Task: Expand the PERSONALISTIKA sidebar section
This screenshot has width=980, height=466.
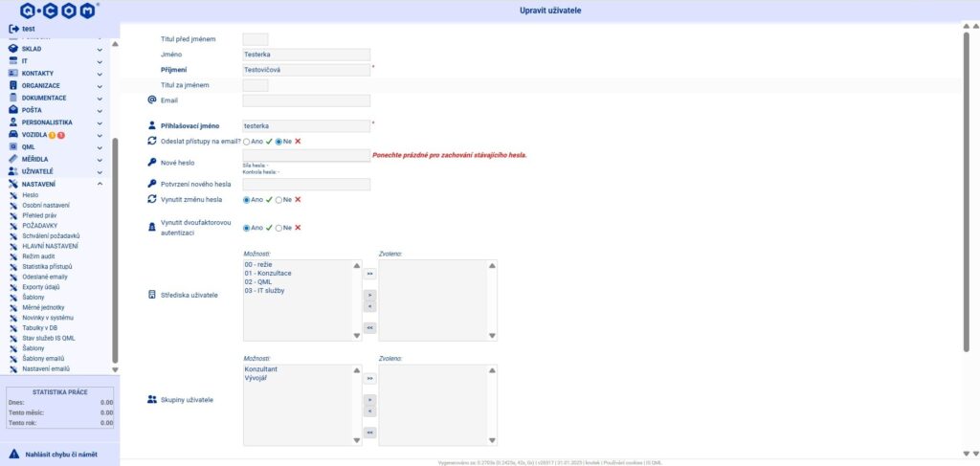Action: coord(100,122)
